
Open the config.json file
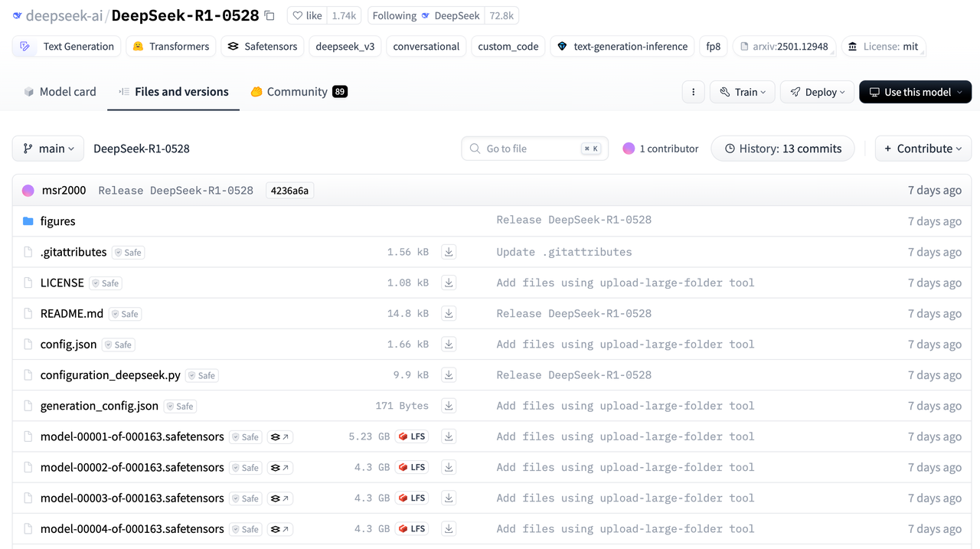tap(68, 345)
